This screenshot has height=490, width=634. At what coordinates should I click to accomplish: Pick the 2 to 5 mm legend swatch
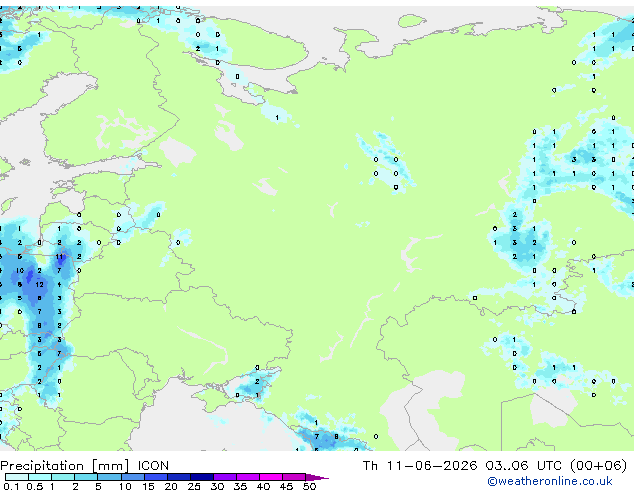(86, 477)
